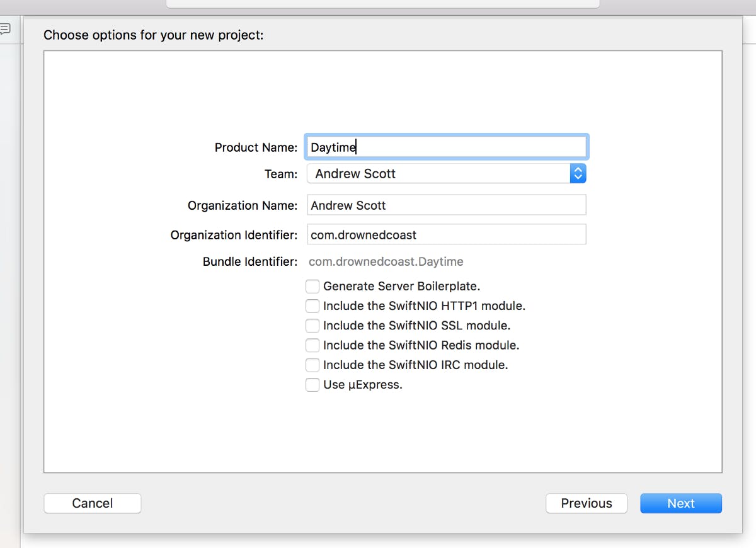Cancel the new project setup

92,503
